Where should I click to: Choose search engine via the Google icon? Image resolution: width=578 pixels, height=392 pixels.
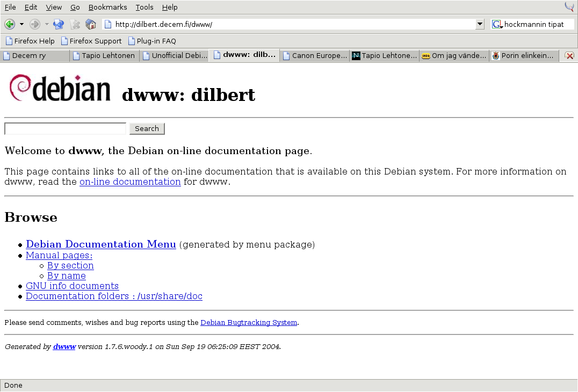point(497,24)
